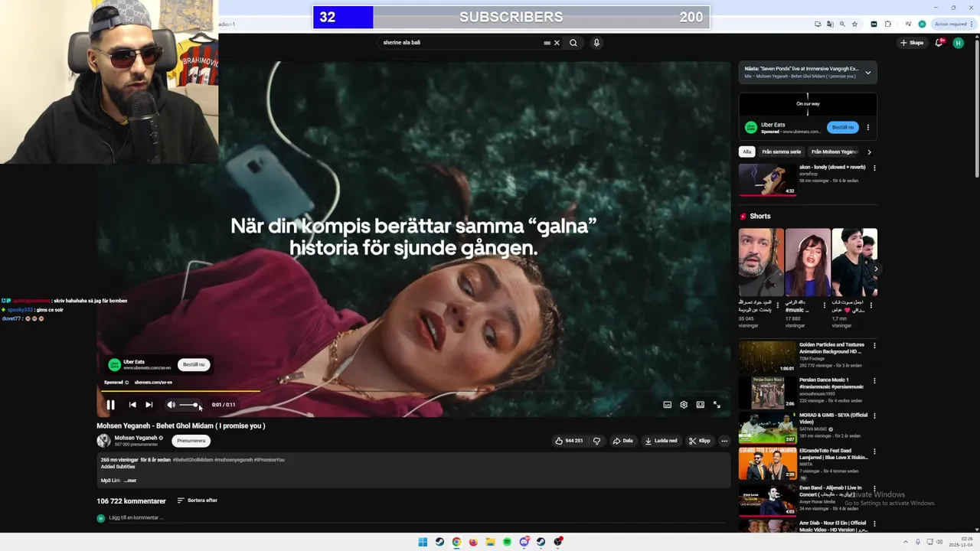The image size is (980, 551).
Task: Toggle subtitles in the video player
Action: (x=667, y=405)
